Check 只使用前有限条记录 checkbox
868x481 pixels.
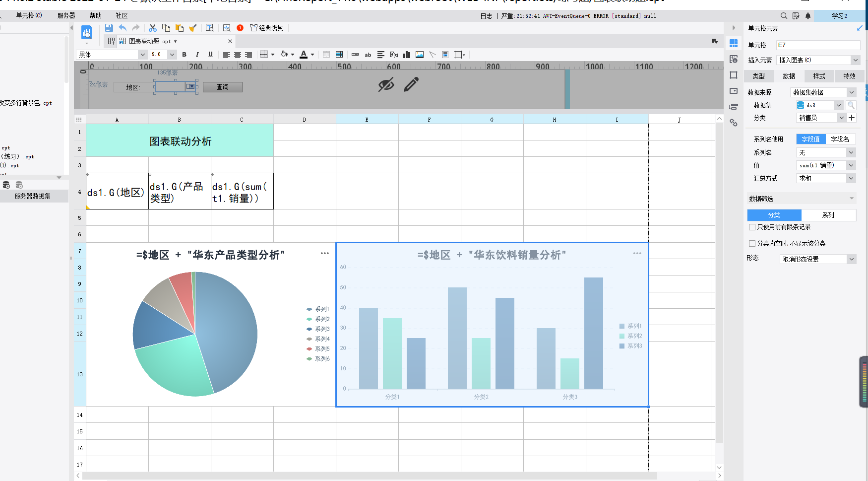click(x=752, y=227)
